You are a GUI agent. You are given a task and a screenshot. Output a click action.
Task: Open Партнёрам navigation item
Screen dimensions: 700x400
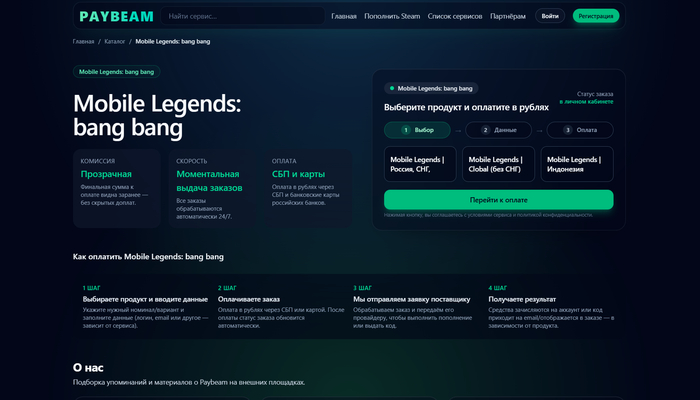click(508, 16)
